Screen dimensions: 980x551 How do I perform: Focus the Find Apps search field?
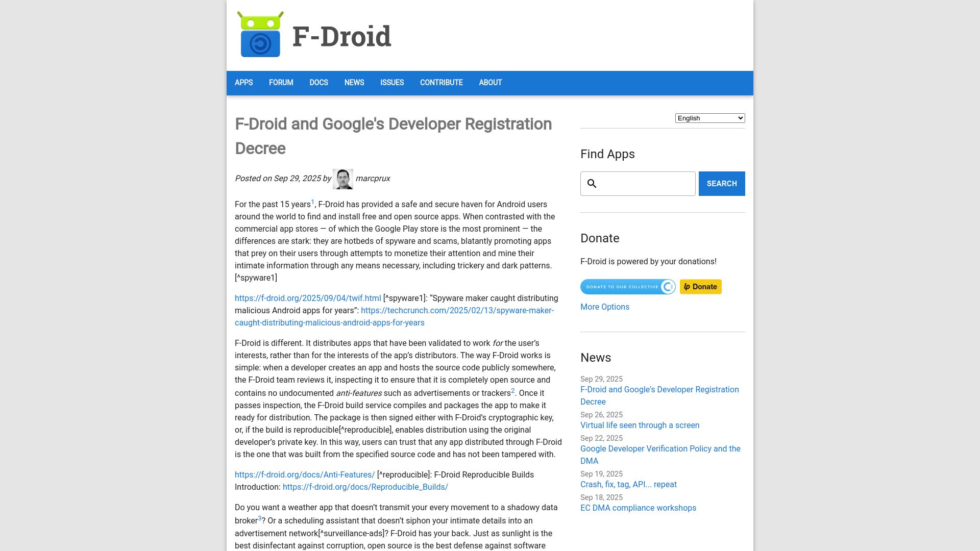638,184
